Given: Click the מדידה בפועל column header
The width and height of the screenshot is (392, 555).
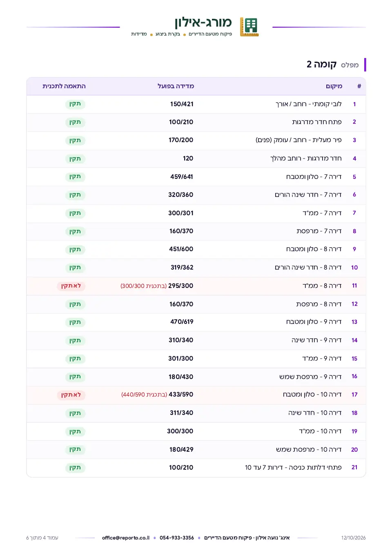Looking at the screenshot, I should click(176, 86).
